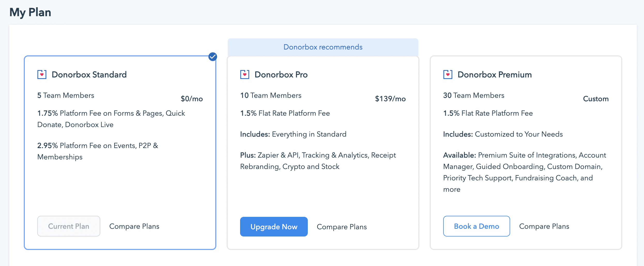Open Compare Plans next to Book a Demo
The width and height of the screenshot is (644, 266).
point(544,226)
